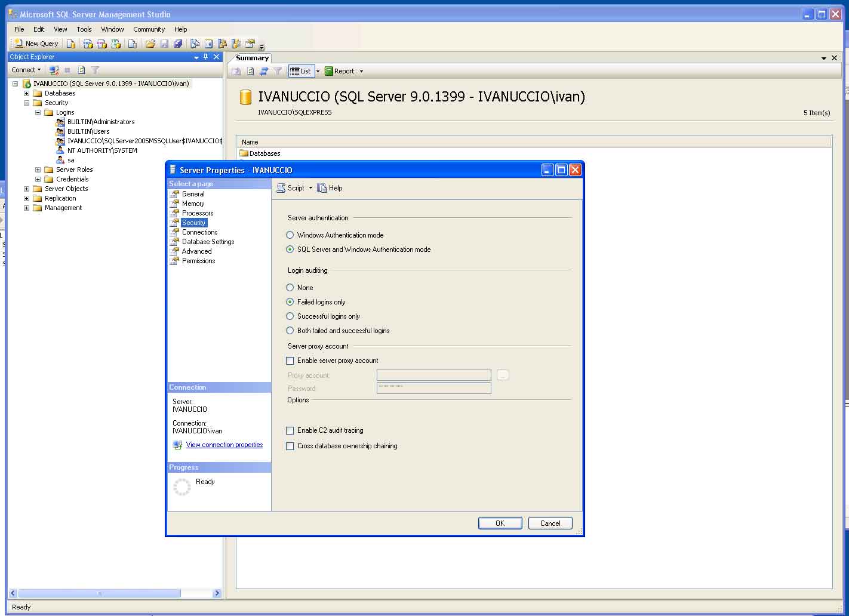Click the Open File folder icon in toolbar

[x=150, y=44]
